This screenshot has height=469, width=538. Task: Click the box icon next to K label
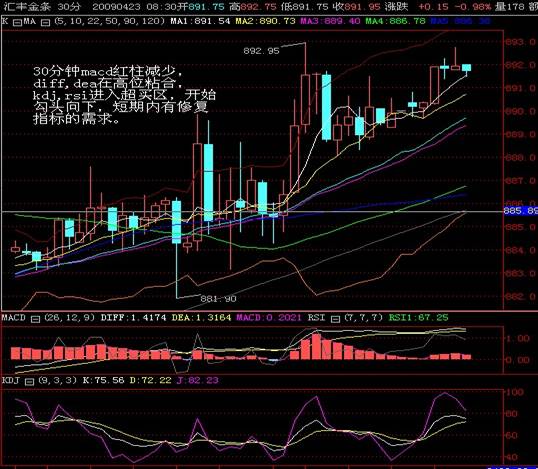(x=17, y=23)
